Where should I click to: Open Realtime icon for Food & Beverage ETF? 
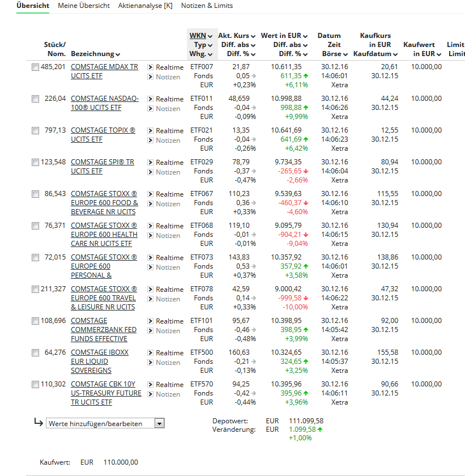(x=150, y=194)
